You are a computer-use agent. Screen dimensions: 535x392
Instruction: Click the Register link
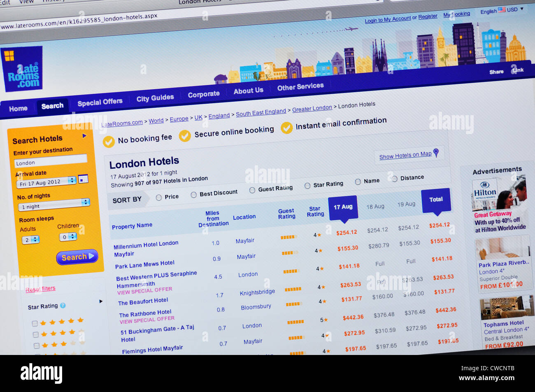(x=428, y=16)
